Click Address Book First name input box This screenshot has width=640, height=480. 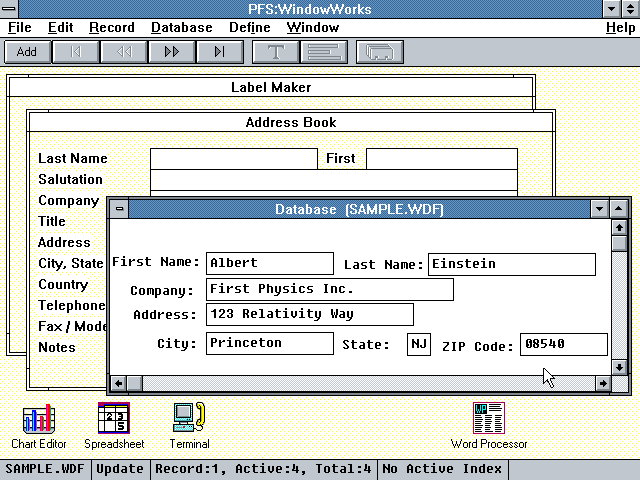click(442, 159)
